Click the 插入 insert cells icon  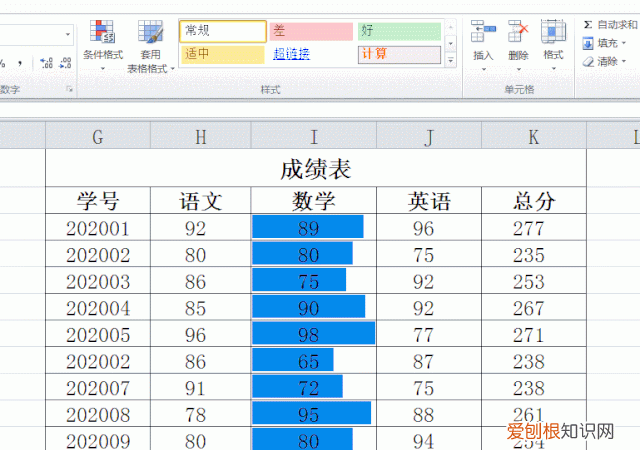(x=483, y=31)
